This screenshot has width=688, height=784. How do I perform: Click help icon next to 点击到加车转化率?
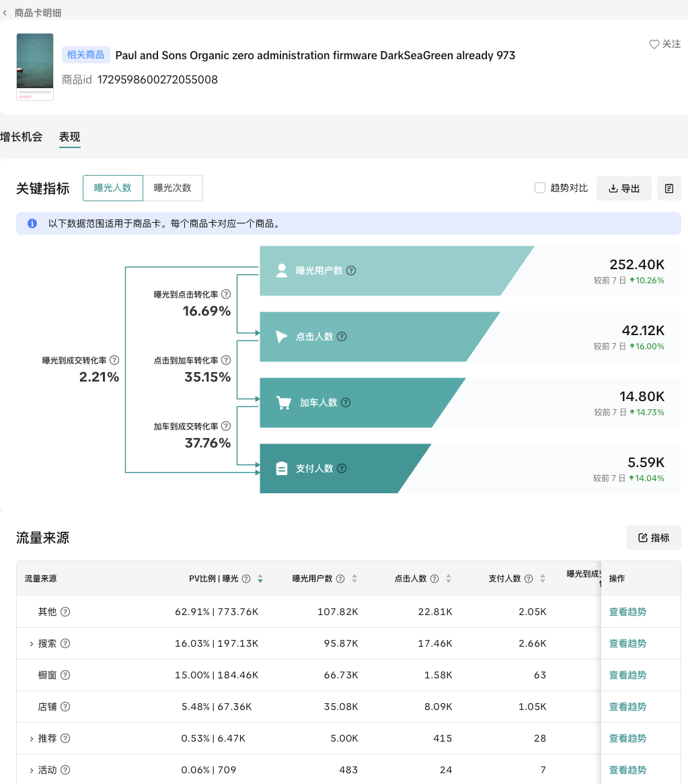tap(226, 361)
